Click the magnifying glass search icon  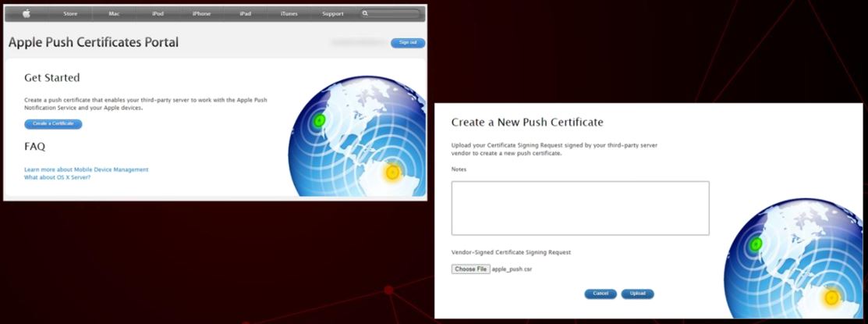point(365,13)
